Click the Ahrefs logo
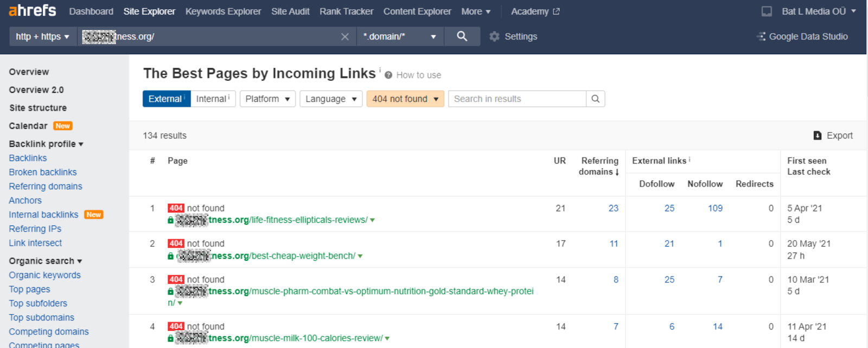 33,11
